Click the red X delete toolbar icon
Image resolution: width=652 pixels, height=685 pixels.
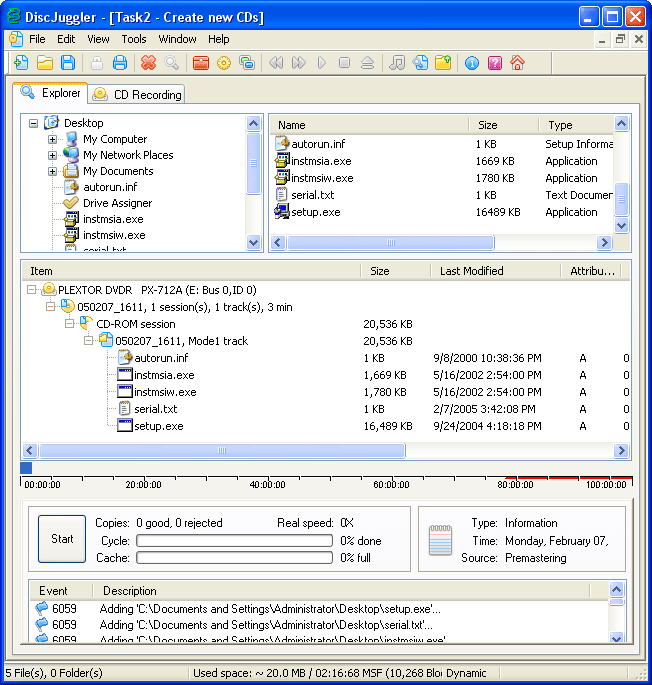pyautogui.click(x=149, y=63)
